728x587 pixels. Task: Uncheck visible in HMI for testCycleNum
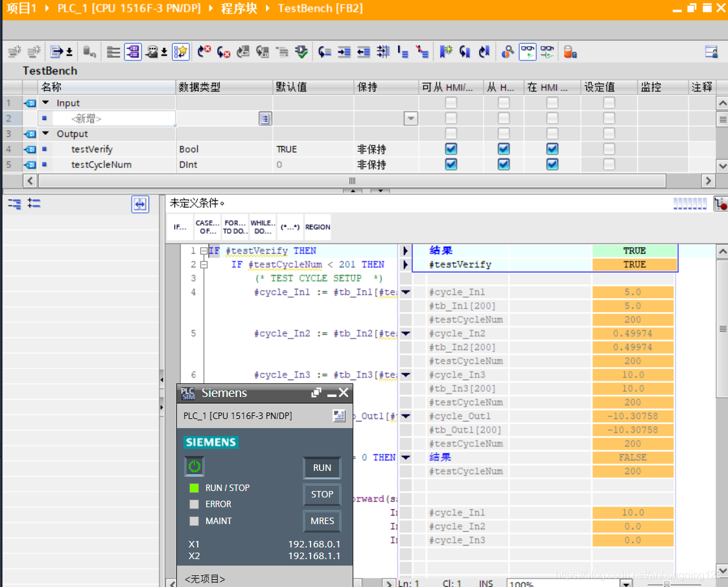tap(552, 164)
